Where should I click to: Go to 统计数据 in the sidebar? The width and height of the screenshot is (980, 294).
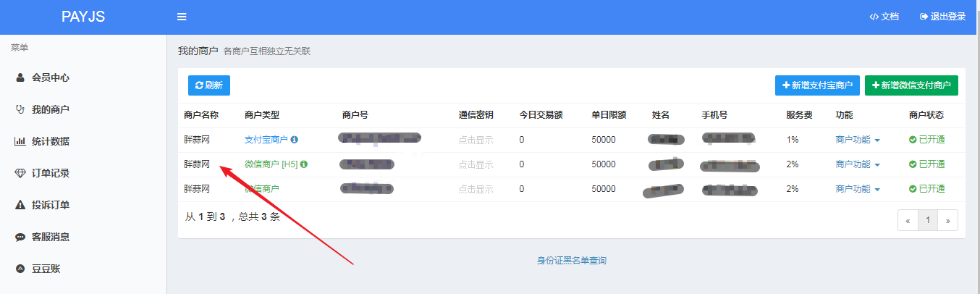(x=50, y=141)
